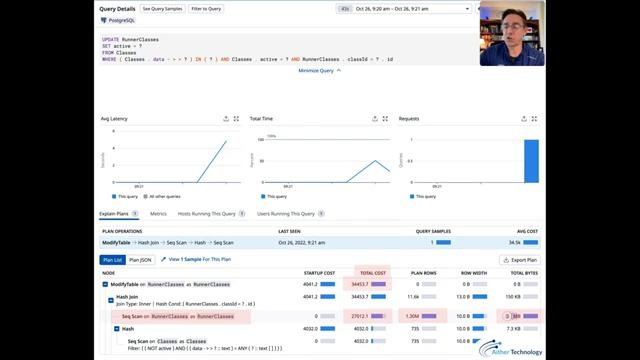This screenshot has width=640, height=360.
Task: Collapse the Hash Join node
Action: [x=111, y=300]
